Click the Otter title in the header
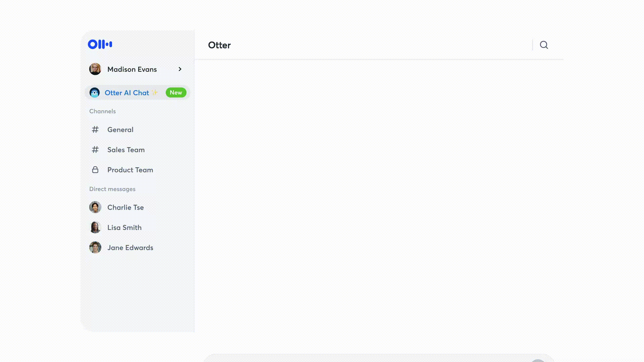 tap(219, 45)
